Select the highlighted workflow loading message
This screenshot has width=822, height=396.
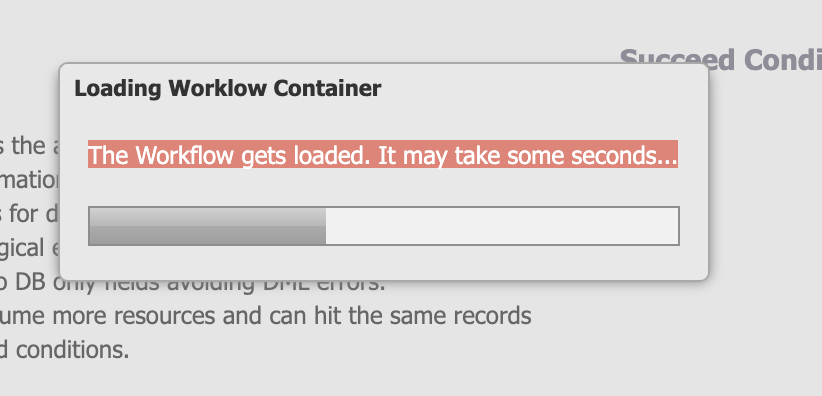click(383, 154)
